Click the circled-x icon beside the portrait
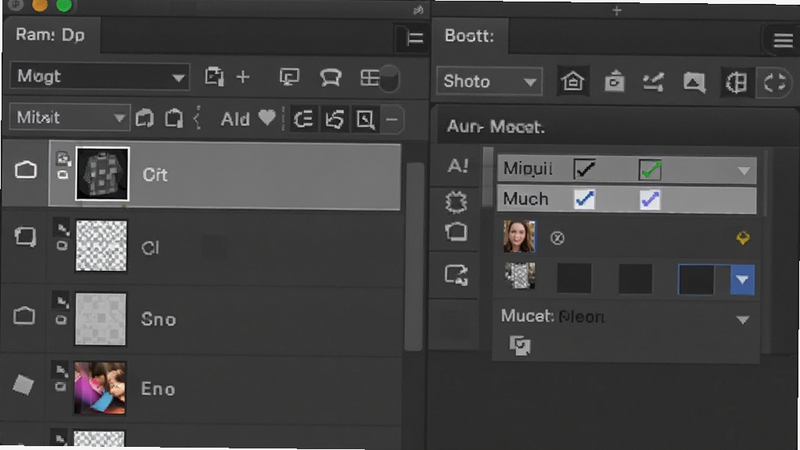 (x=558, y=238)
